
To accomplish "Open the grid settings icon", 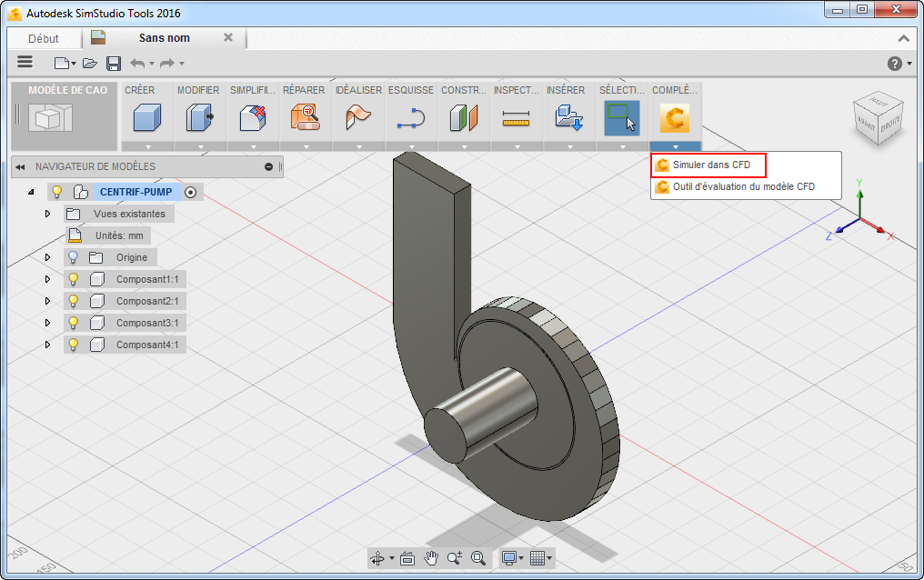I will point(537,557).
